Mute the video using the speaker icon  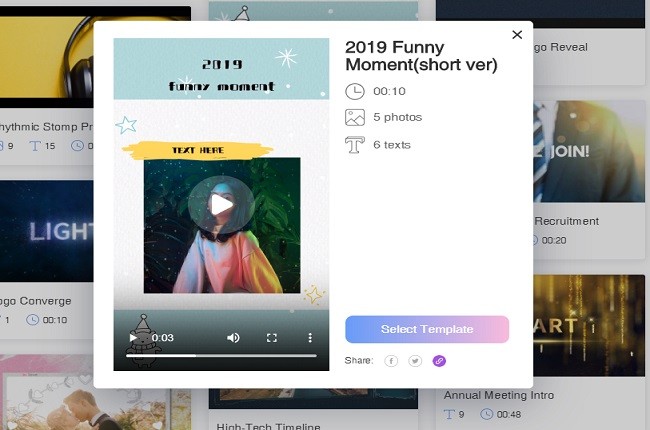coord(233,338)
